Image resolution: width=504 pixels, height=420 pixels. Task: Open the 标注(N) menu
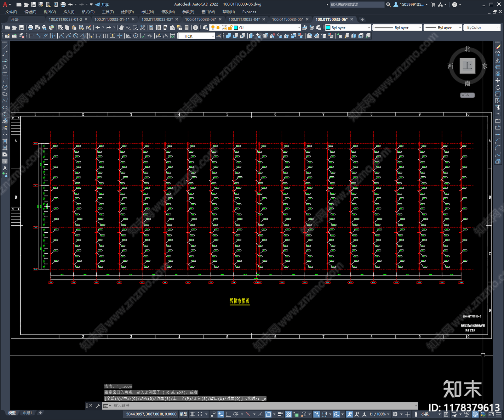[147, 12]
